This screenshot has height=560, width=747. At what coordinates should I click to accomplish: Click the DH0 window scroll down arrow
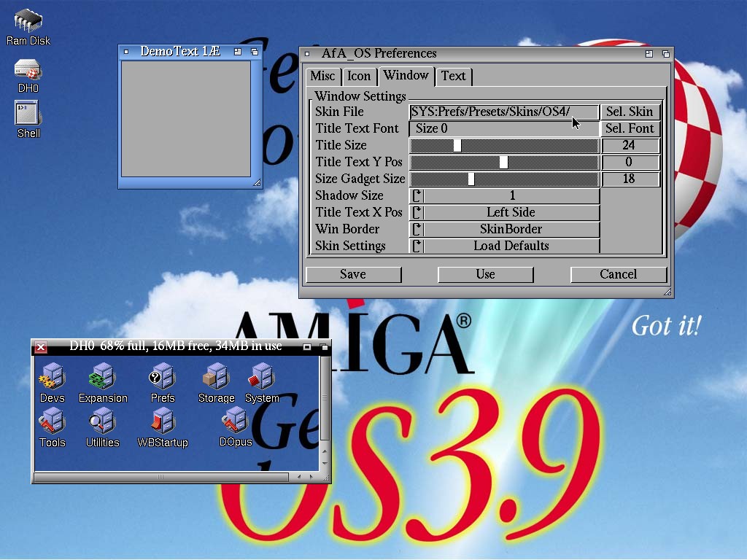[x=325, y=463]
